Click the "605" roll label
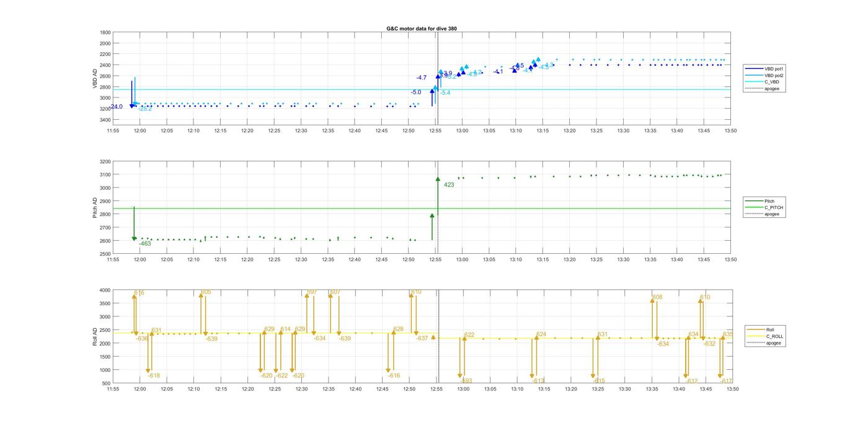Screen dimensions: 868x430 (x=206, y=292)
